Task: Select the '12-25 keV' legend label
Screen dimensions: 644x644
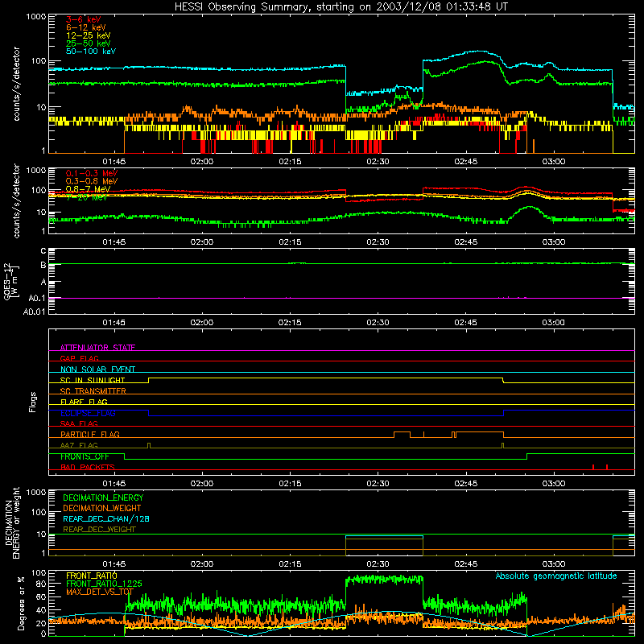Action: (89, 35)
